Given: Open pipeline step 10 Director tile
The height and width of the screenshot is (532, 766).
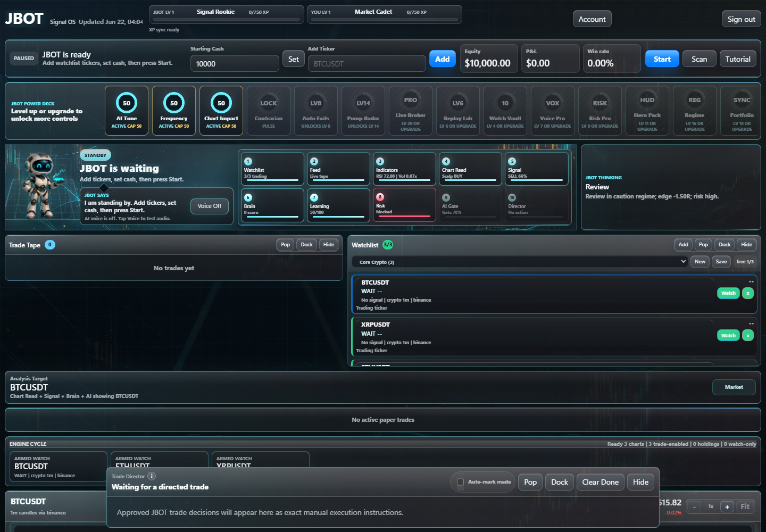Looking at the screenshot, I should point(536,205).
